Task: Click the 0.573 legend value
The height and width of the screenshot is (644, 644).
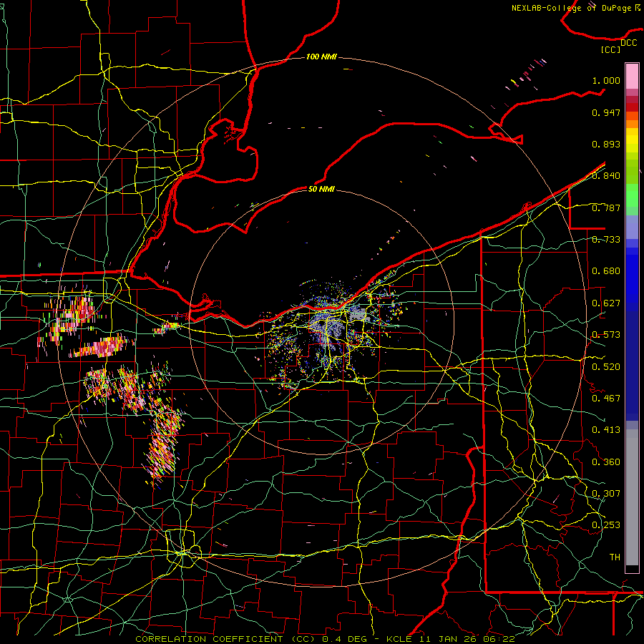Action: (x=606, y=335)
